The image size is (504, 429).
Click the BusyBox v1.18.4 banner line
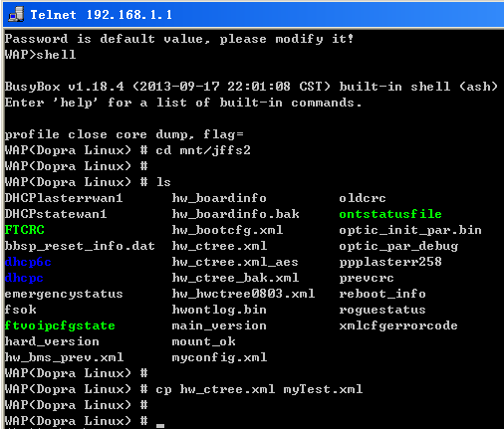[x=251, y=87]
